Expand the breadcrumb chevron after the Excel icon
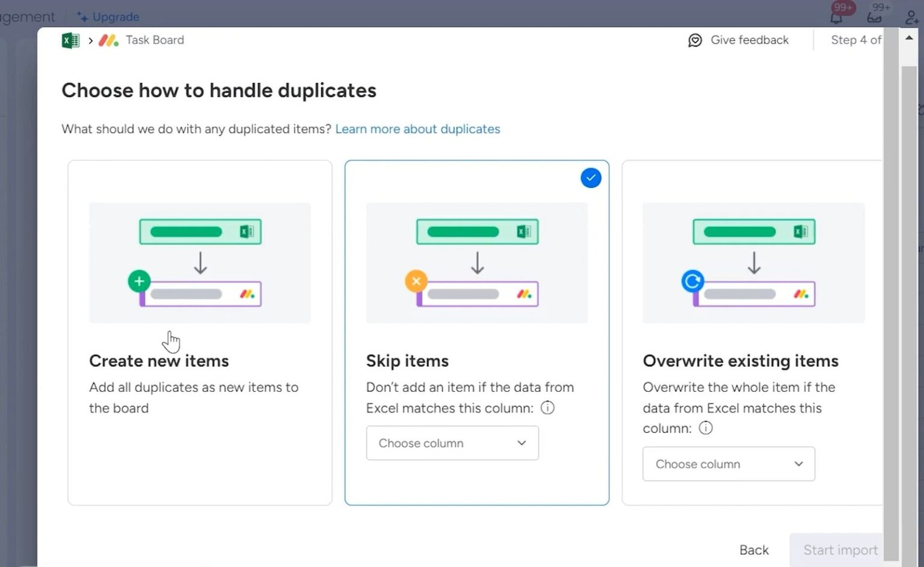 pyautogui.click(x=90, y=40)
